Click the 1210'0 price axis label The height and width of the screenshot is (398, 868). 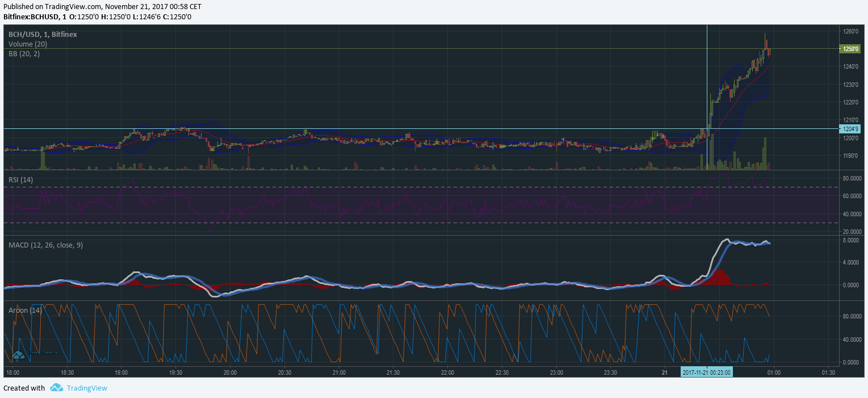[x=850, y=120]
